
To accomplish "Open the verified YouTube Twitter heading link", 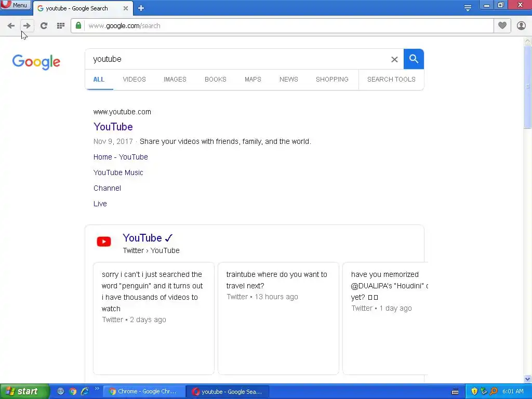I will [148, 238].
